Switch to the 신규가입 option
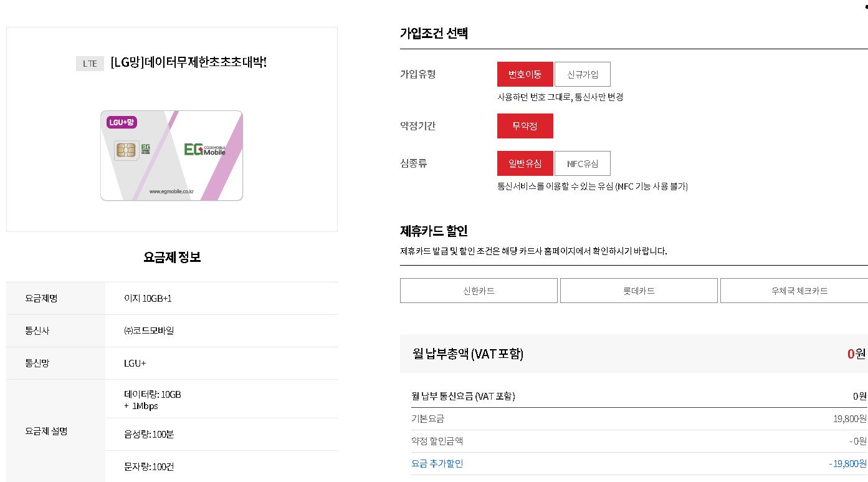The height and width of the screenshot is (482, 868). pos(582,74)
